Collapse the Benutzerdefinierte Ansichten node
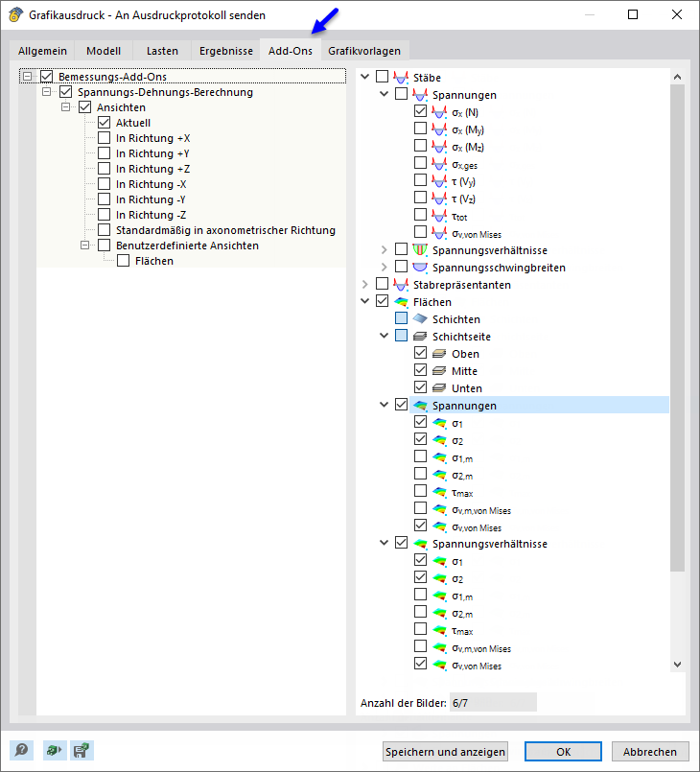700x772 pixels. pos(85,246)
